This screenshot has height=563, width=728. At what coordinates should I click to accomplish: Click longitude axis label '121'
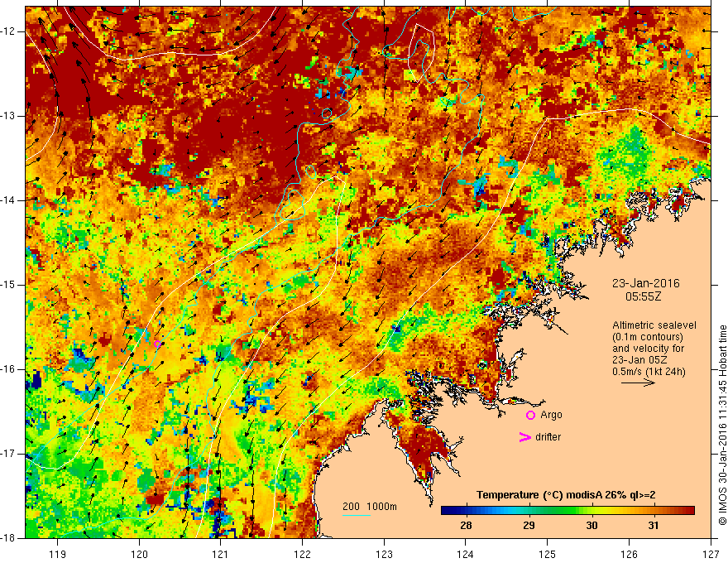221,554
